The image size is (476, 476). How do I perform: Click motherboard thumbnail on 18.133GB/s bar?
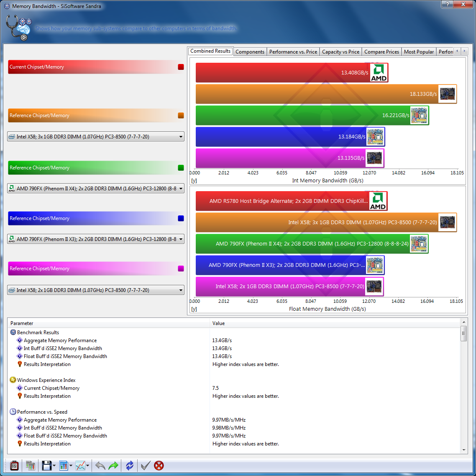tap(447, 94)
